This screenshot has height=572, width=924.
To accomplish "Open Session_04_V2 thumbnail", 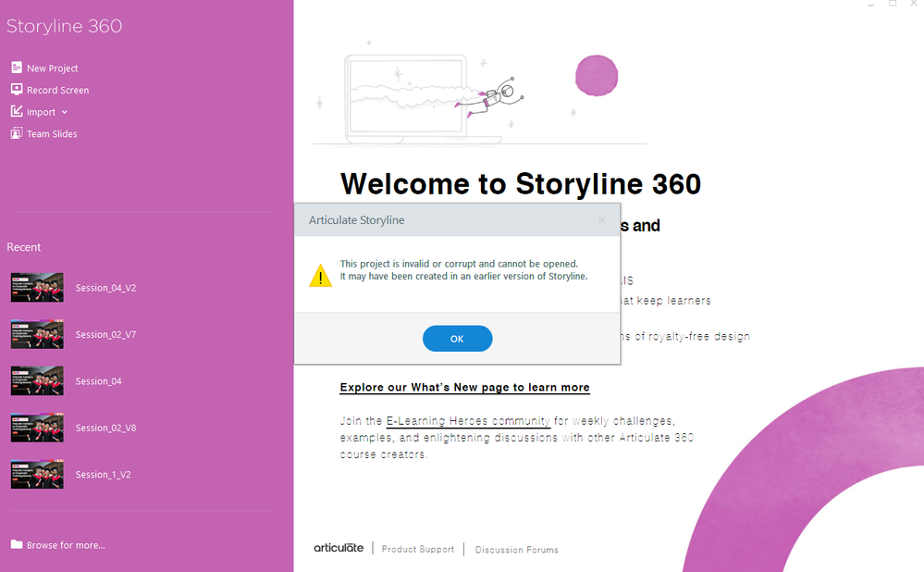I will [37, 287].
